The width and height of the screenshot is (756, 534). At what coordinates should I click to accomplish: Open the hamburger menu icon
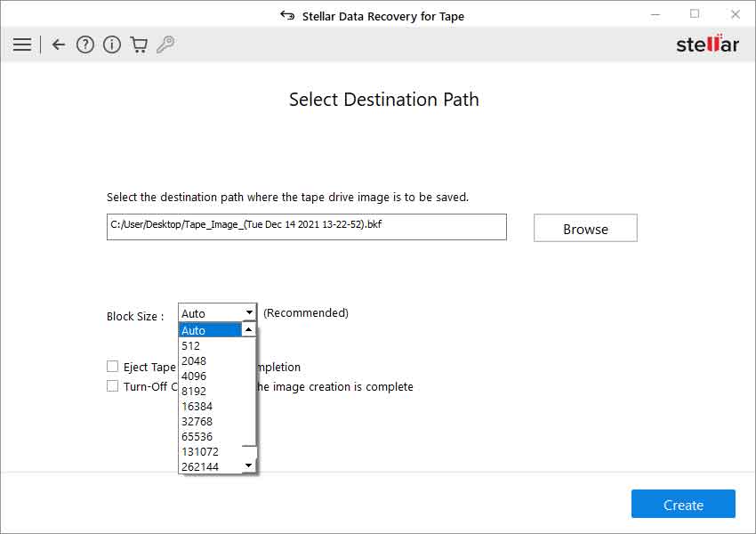22,44
